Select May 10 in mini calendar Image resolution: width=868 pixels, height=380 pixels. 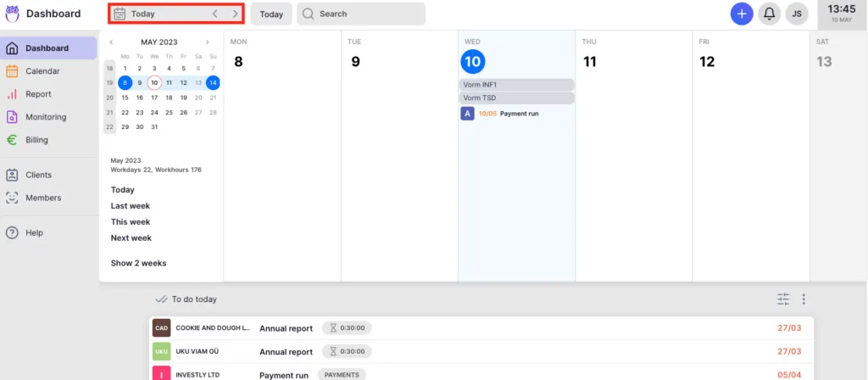pos(154,83)
